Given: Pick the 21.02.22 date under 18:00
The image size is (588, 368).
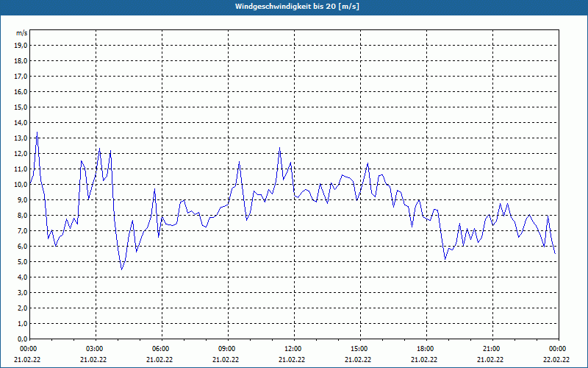Looking at the screenshot, I should [x=424, y=360].
